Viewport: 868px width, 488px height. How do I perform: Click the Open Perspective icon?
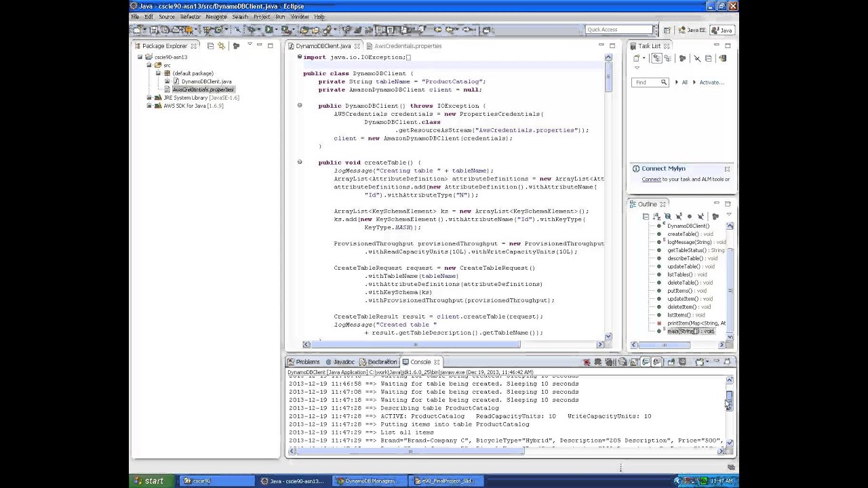click(667, 30)
